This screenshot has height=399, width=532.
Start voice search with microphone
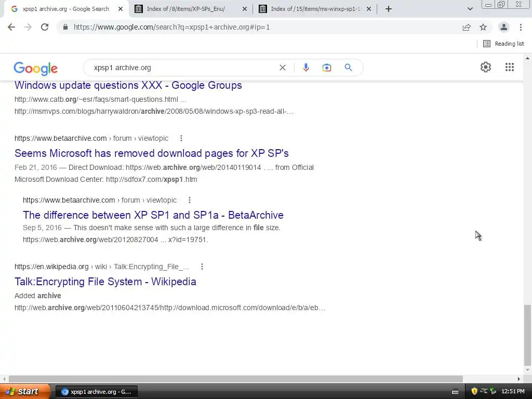pos(305,68)
